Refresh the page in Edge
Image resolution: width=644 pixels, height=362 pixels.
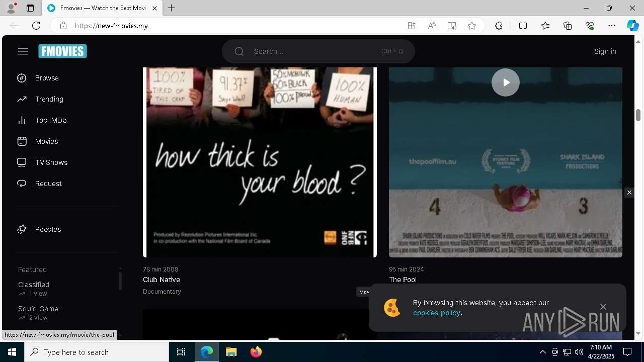[36, 26]
